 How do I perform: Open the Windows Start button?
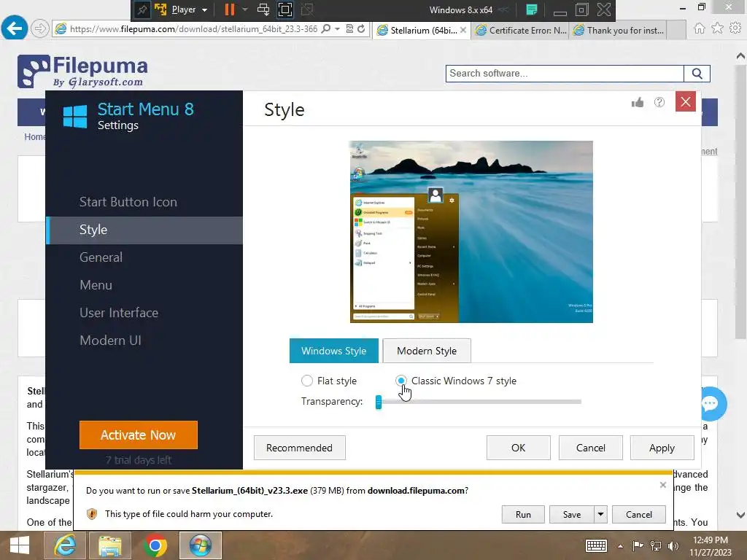(20, 545)
